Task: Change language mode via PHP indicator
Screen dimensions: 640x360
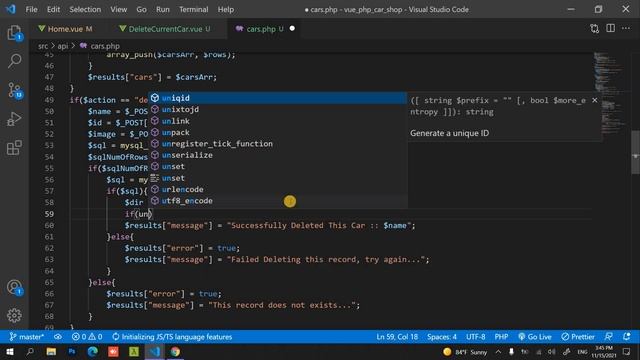Action: (501, 337)
